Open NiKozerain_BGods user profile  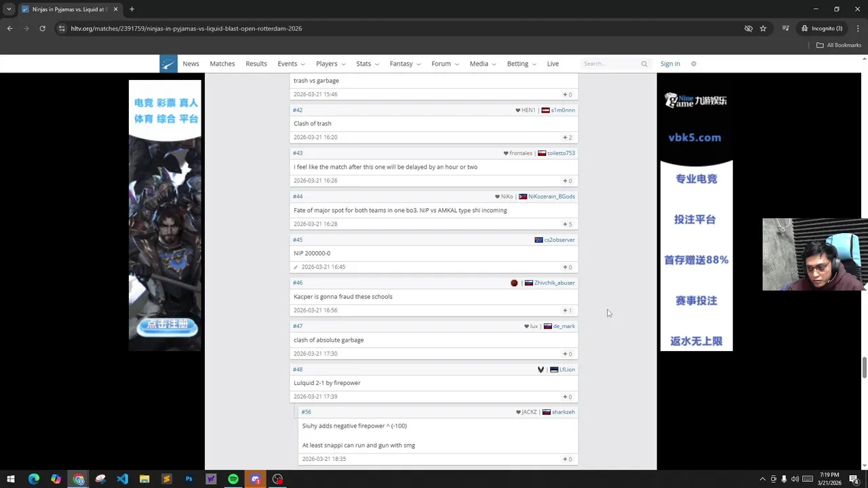click(551, 197)
